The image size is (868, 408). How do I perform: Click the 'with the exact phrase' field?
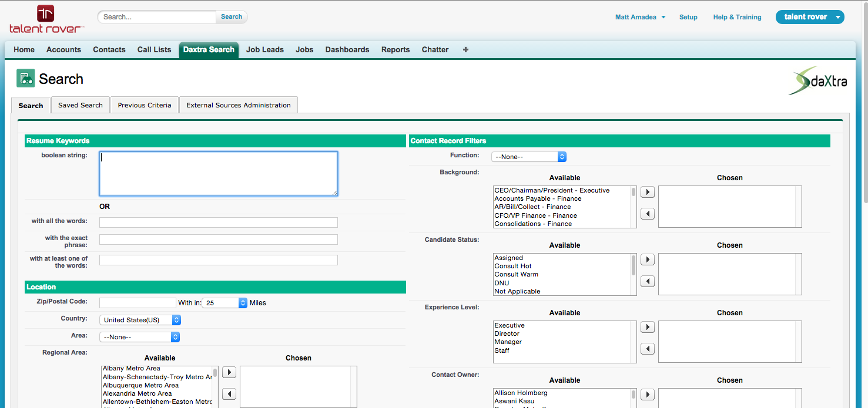point(219,240)
